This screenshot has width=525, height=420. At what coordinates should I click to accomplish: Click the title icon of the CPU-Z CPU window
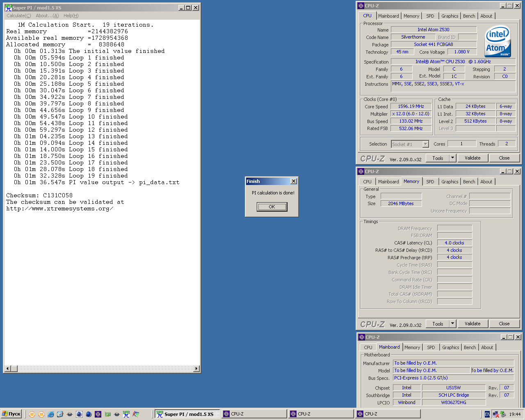[361, 6]
